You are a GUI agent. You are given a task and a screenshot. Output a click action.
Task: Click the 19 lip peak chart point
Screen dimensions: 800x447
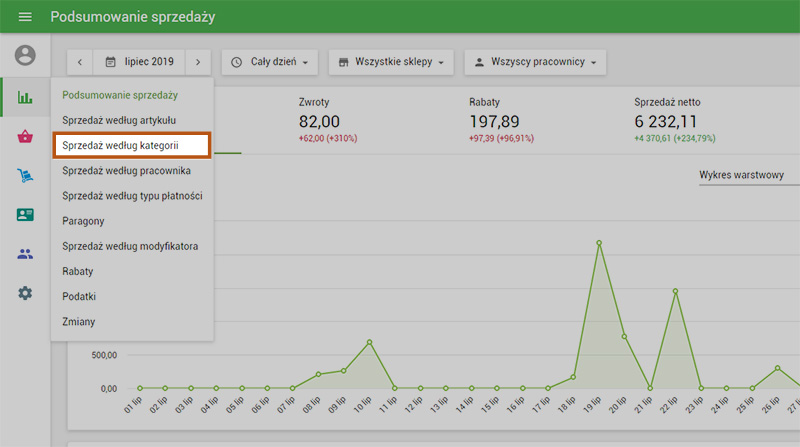(599, 242)
